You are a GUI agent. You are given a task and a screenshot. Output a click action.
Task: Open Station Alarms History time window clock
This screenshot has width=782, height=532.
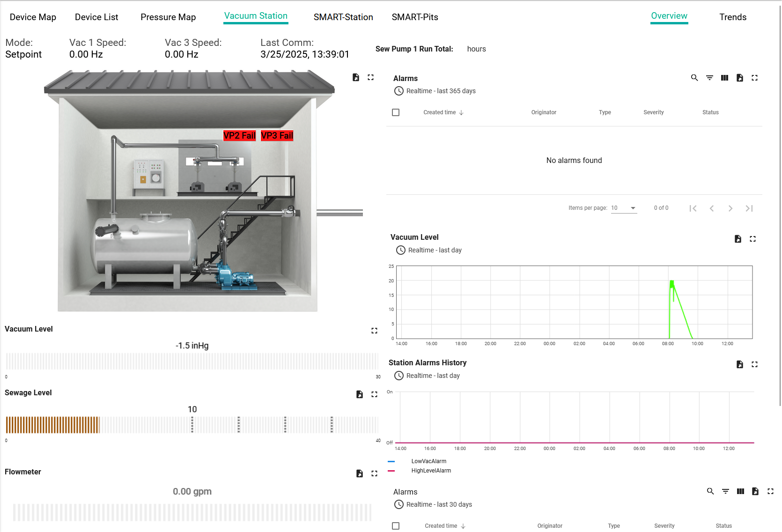point(399,376)
